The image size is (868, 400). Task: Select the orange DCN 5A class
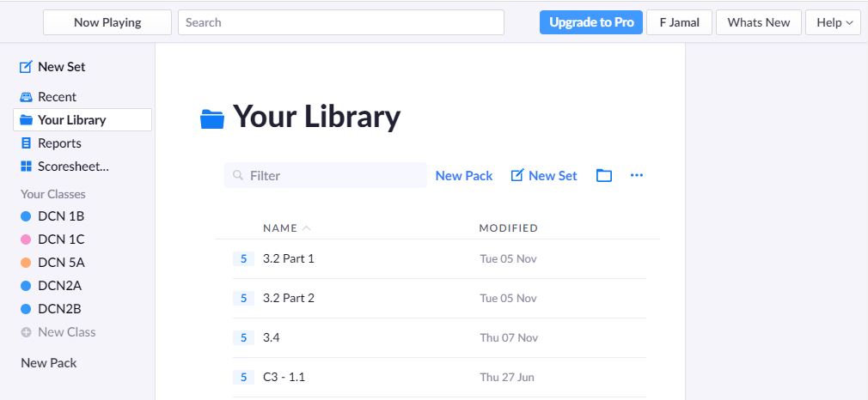point(60,262)
